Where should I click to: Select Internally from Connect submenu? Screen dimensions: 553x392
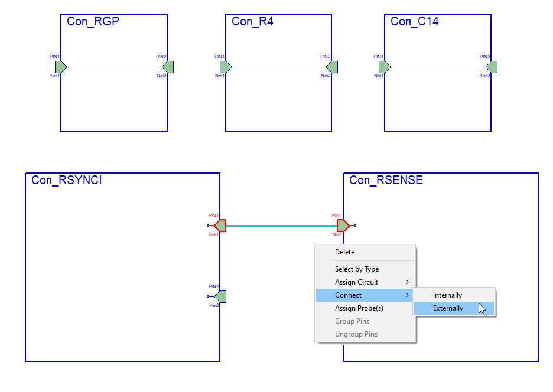click(447, 295)
